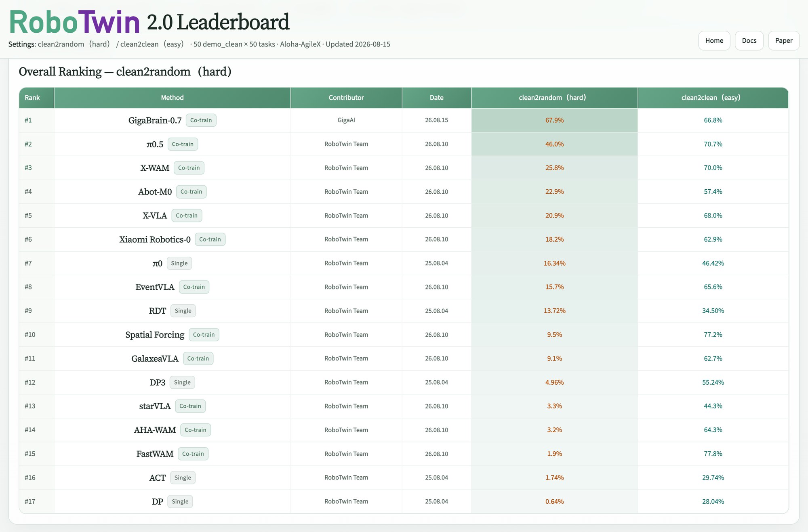This screenshot has height=532, width=808.
Task: Click the 67.9% hard score cell
Action: [x=554, y=120]
